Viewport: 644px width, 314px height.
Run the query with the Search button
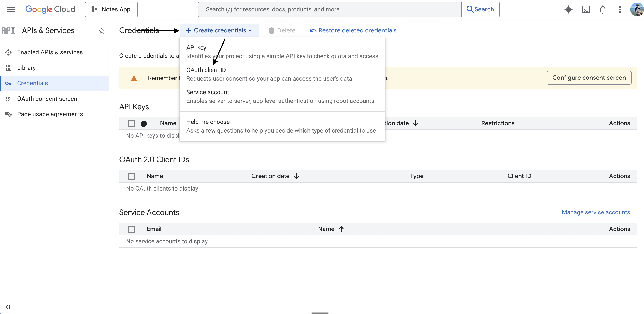480,9
